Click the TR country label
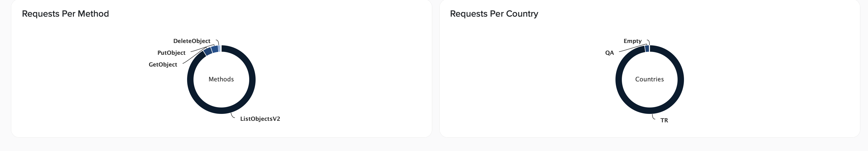This screenshot has width=868, height=151. click(664, 120)
